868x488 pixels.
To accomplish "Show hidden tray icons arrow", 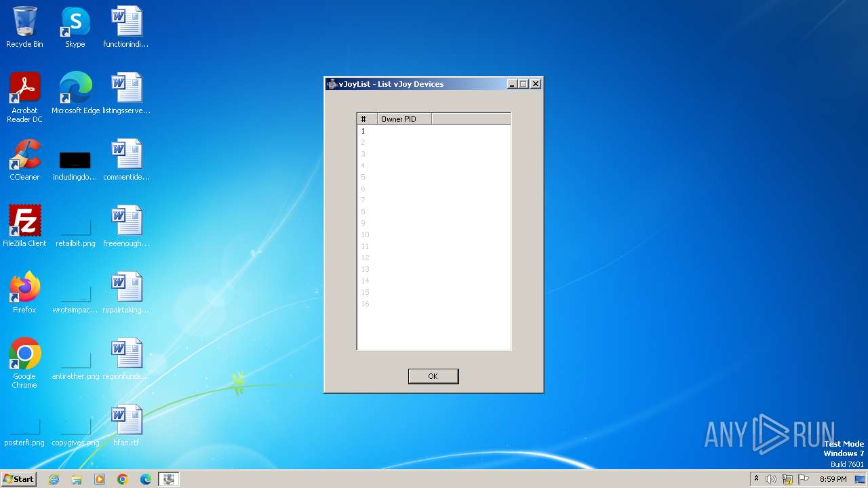I will click(756, 479).
